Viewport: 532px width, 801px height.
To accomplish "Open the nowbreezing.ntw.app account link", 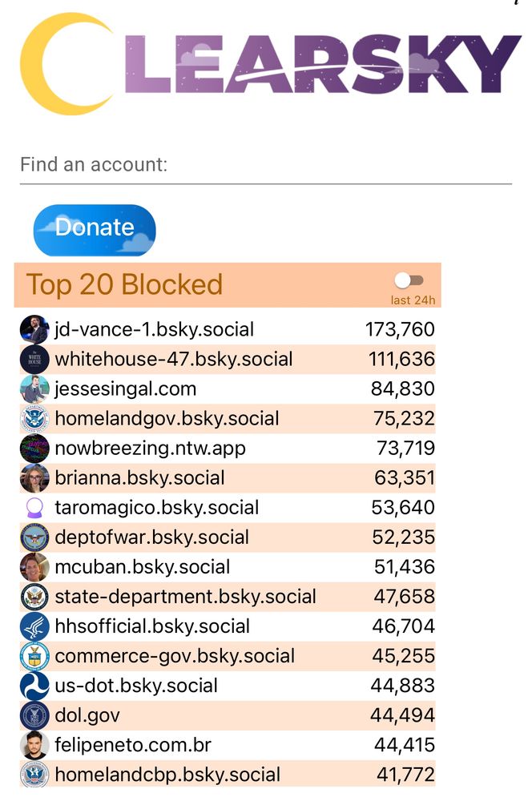I will (150, 449).
